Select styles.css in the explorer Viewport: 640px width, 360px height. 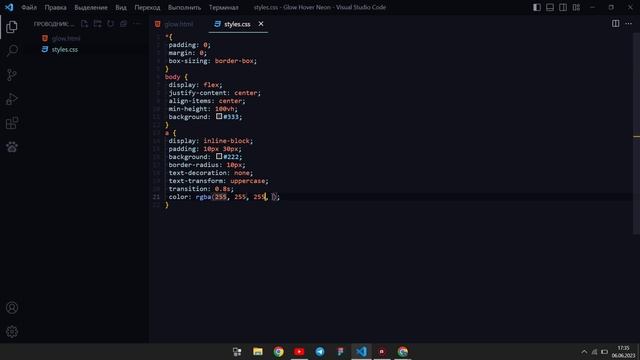click(64, 49)
